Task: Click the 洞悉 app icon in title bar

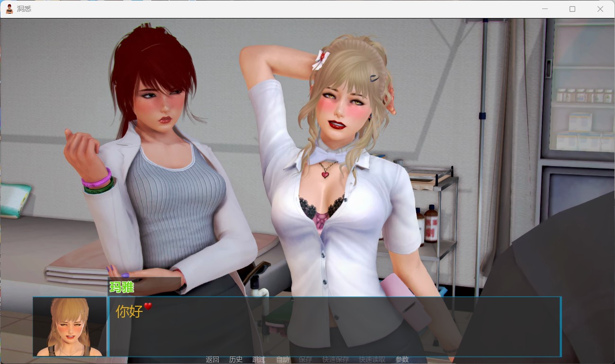Action: pyautogui.click(x=9, y=9)
